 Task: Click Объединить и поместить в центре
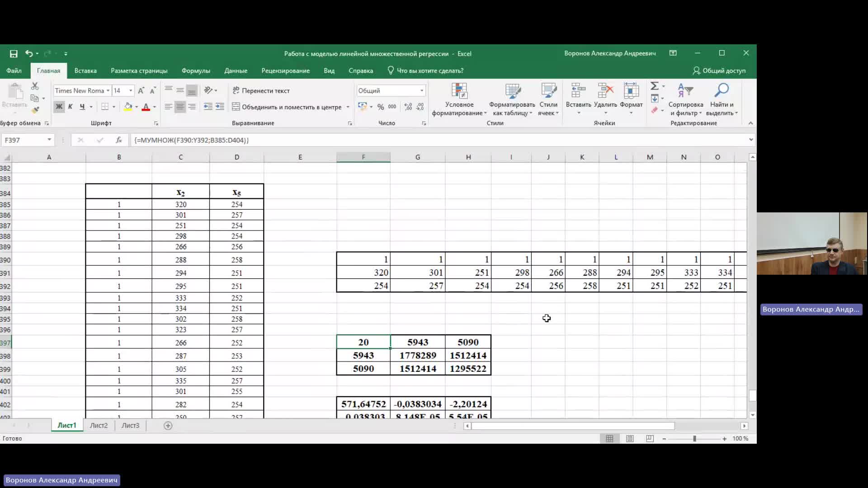click(287, 107)
